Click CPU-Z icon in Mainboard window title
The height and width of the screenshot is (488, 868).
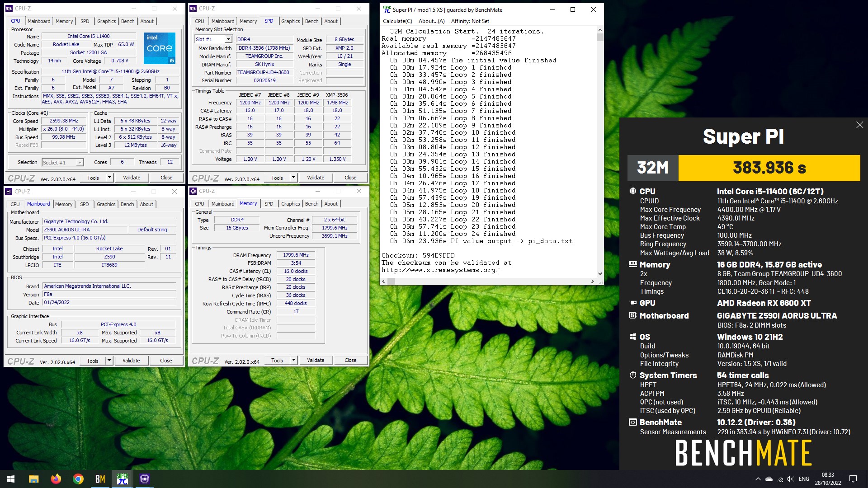click(9, 192)
